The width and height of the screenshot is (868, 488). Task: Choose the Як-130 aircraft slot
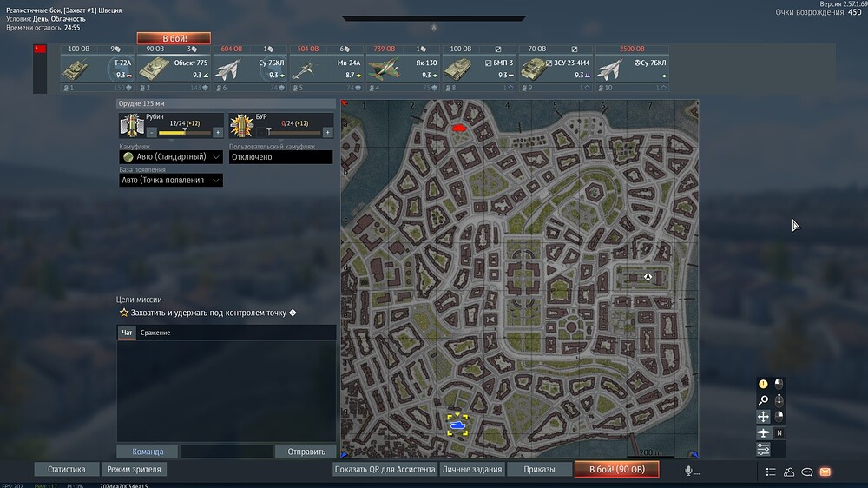(403, 68)
